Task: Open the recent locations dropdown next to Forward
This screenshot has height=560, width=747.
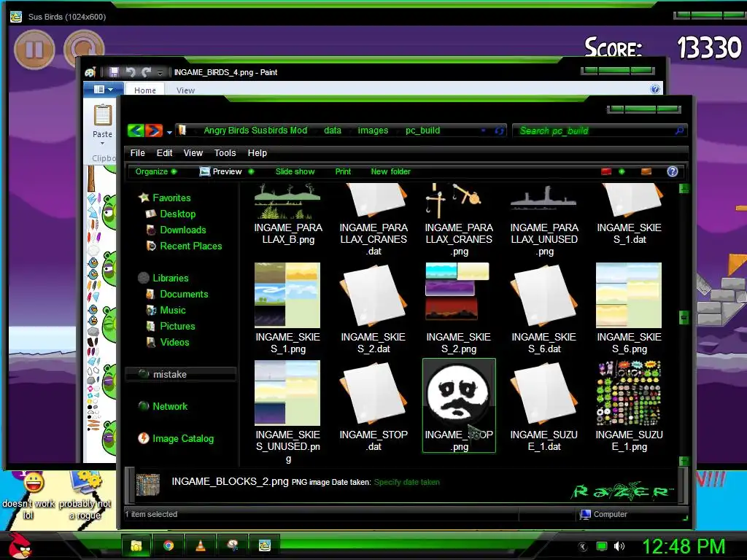Action: click(169, 132)
